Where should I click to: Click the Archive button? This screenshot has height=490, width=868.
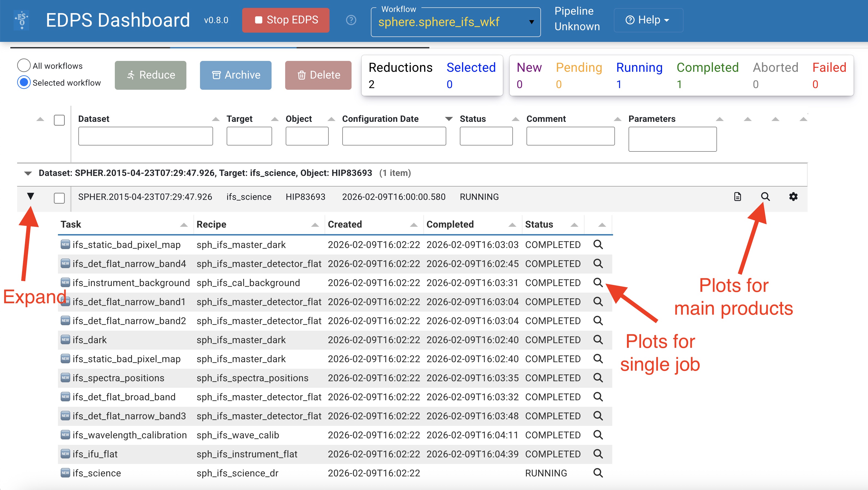tap(236, 75)
